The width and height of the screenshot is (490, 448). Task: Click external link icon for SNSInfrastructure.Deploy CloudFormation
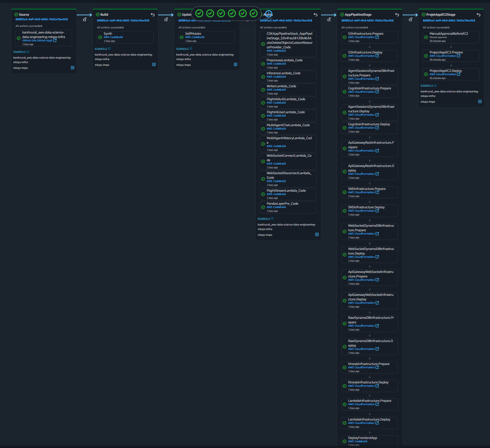coord(377,211)
